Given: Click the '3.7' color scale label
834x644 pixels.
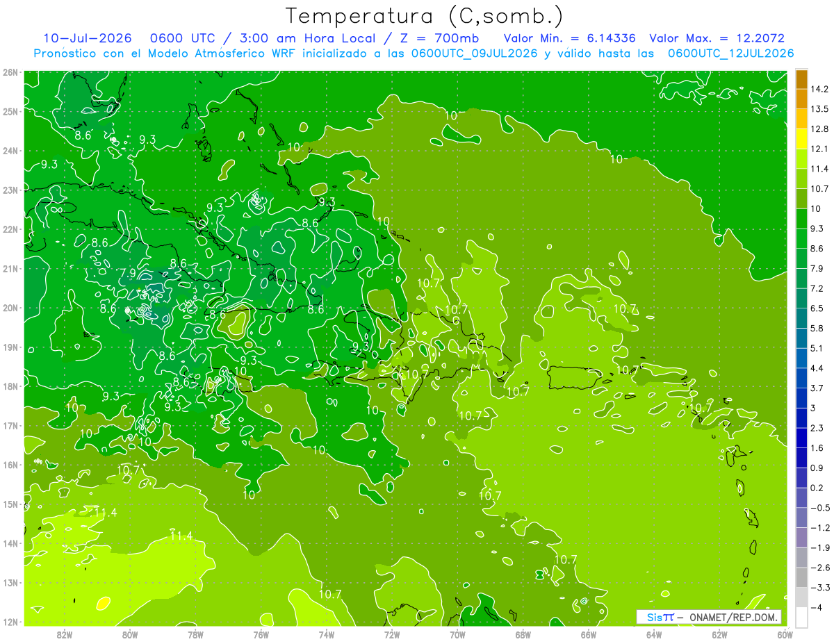Looking at the screenshot, I should tap(817, 388).
